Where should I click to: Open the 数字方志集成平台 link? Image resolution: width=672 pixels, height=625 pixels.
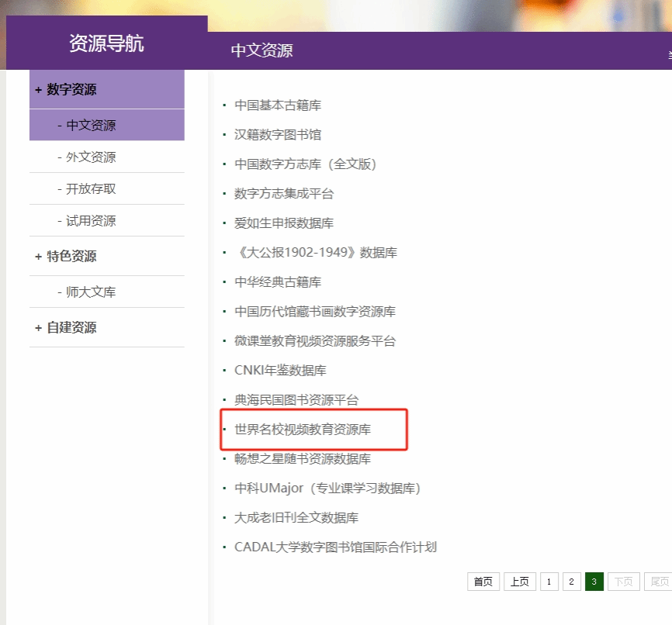[x=284, y=194]
